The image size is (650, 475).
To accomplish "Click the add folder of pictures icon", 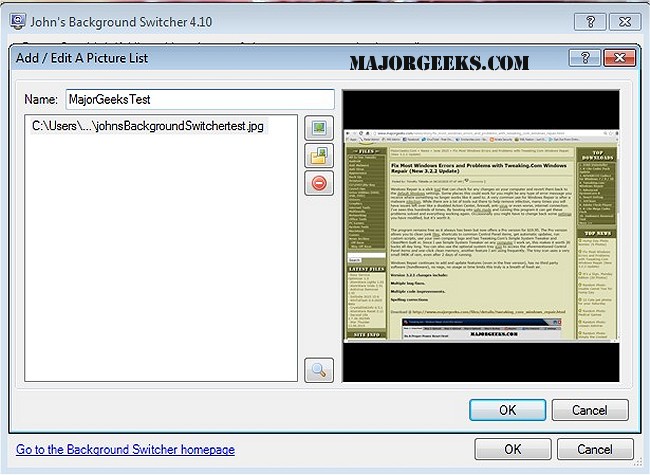I will [319, 156].
